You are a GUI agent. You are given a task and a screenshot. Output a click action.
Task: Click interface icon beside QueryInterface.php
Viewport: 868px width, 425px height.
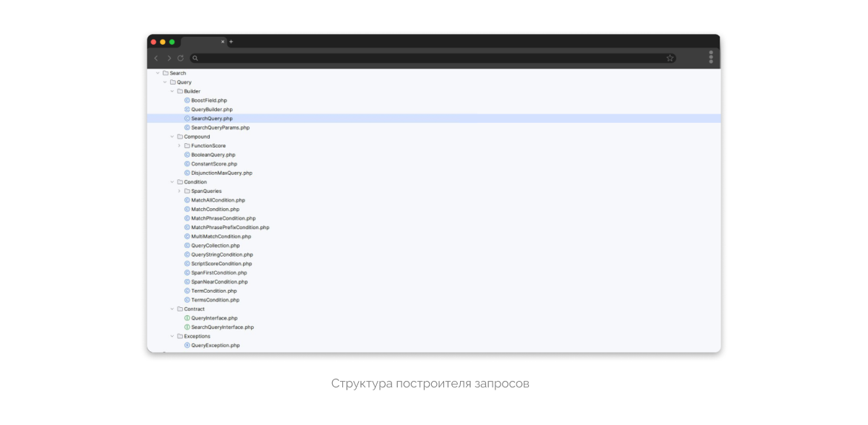187,318
